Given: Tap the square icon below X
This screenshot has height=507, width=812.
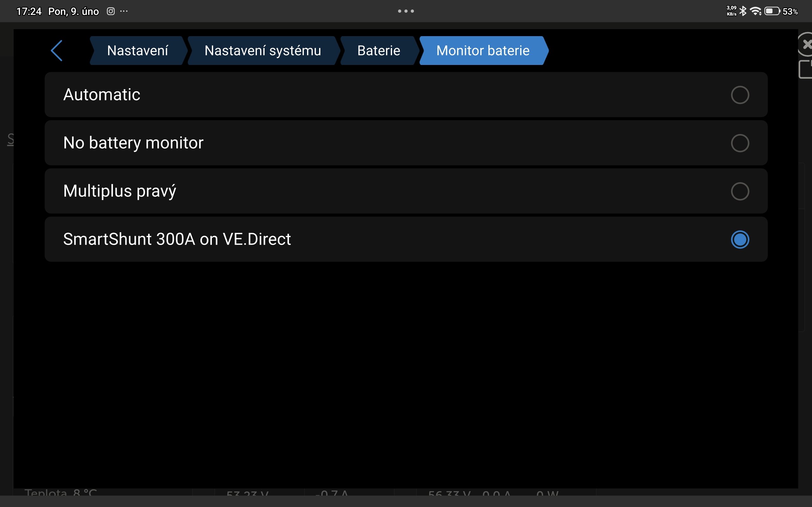Looking at the screenshot, I should (806, 69).
